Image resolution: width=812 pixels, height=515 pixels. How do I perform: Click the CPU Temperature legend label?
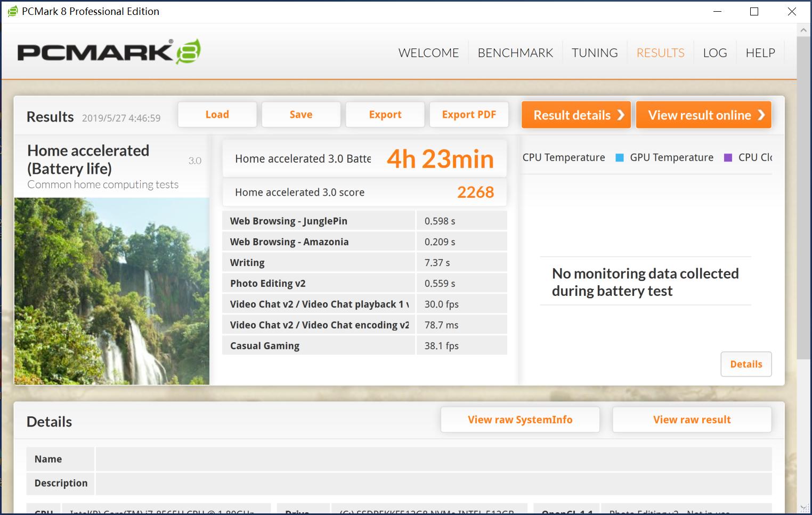point(564,157)
